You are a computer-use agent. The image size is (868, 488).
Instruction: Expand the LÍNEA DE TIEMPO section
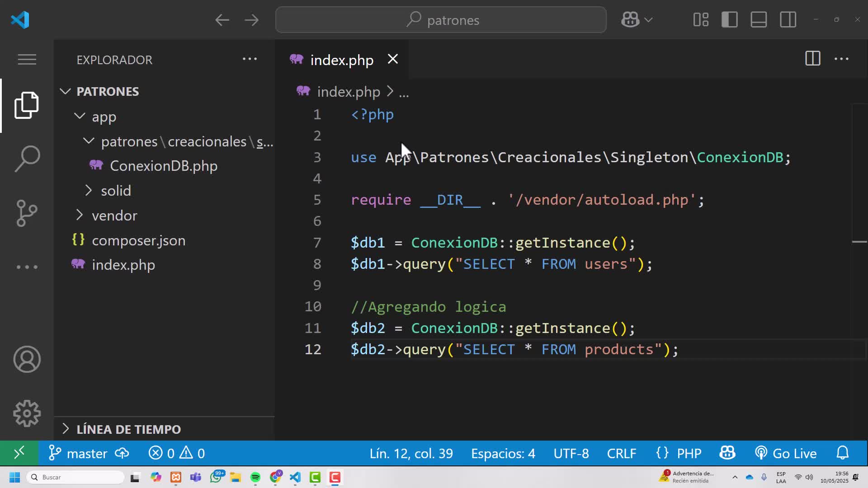tap(128, 429)
